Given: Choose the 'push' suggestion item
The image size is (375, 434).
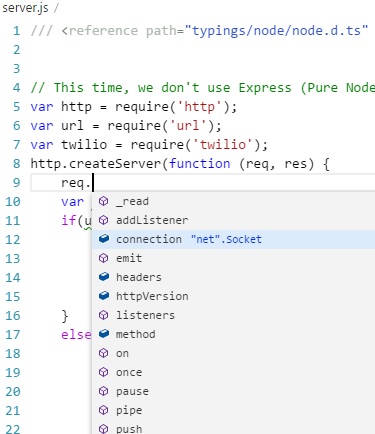Looking at the screenshot, I should [233, 428].
